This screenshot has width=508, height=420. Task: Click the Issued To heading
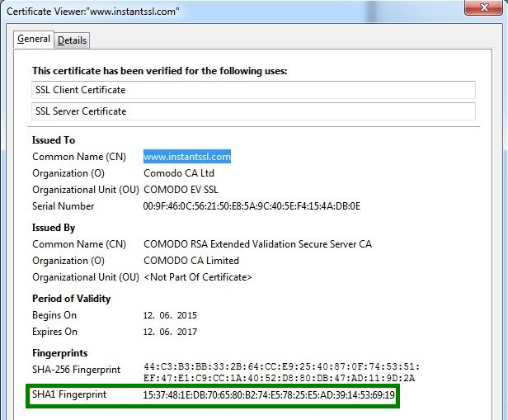(x=54, y=140)
